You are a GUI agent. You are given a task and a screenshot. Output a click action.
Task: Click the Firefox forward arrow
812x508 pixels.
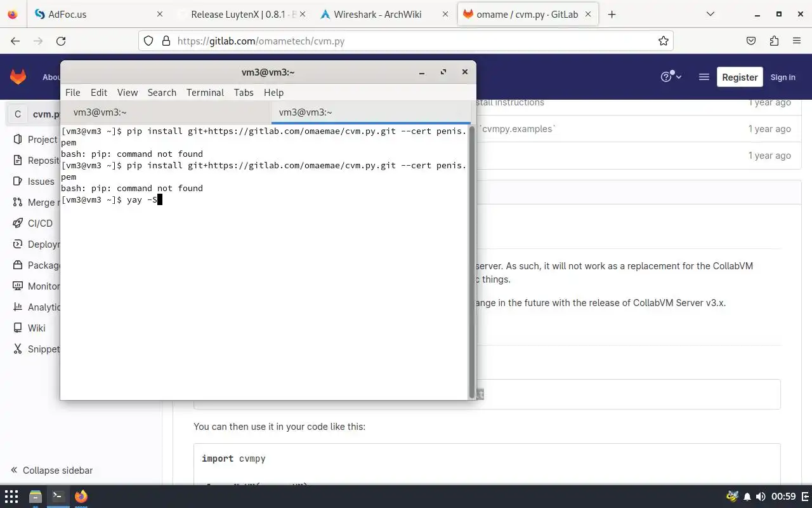(x=38, y=41)
